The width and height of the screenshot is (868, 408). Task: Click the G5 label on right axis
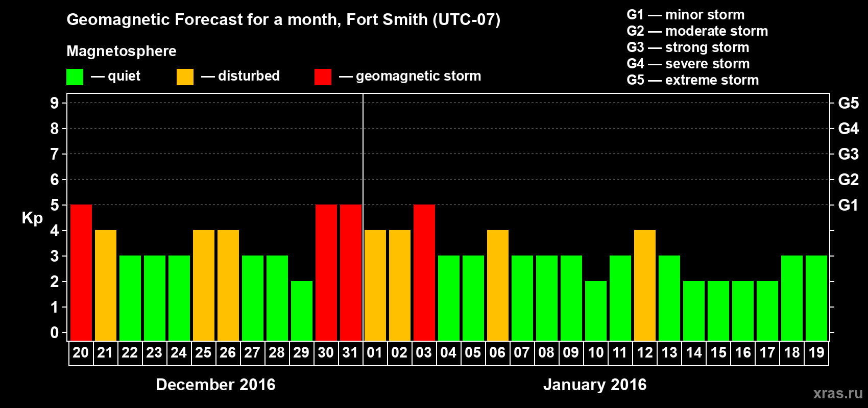(849, 103)
